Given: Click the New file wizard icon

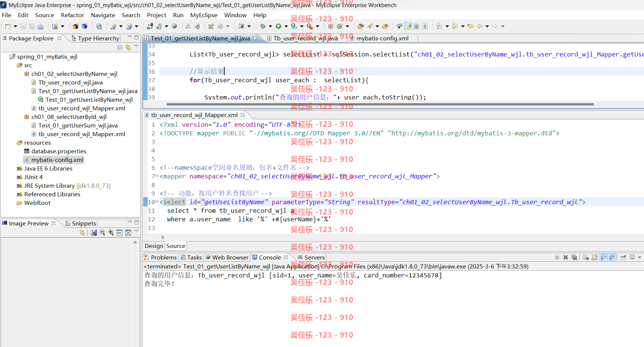Looking at the screenshot, I should pos(8,26).
